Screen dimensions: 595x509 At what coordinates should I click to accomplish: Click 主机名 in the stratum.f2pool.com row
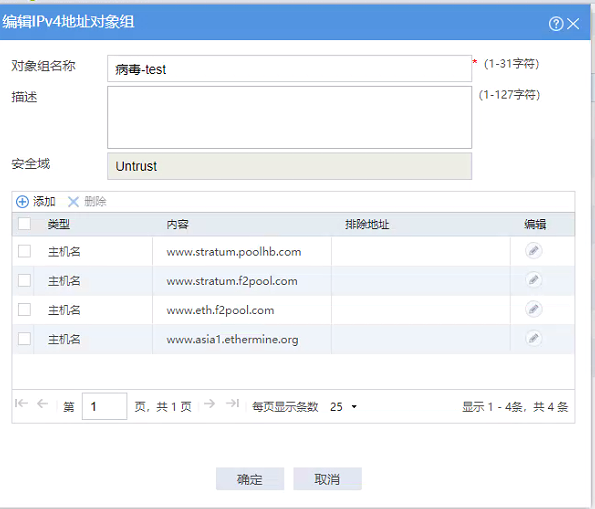click(x=64, y=281)
